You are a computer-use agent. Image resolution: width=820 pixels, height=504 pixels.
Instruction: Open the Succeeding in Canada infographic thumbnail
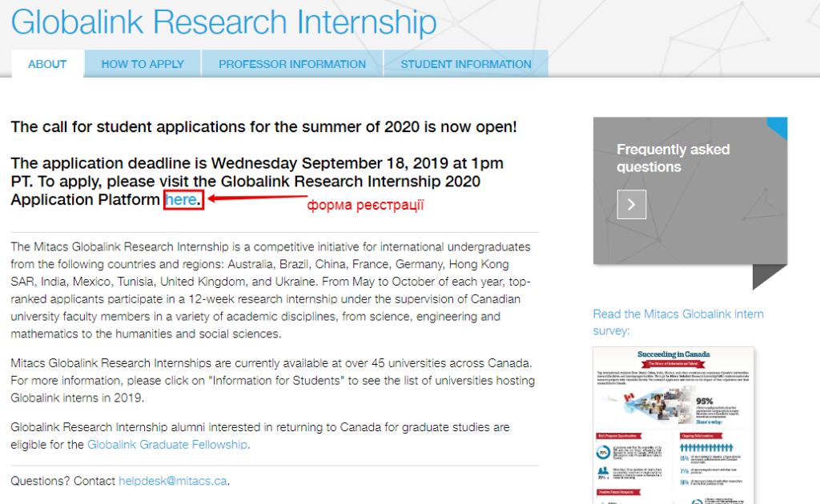coord(673,425)
